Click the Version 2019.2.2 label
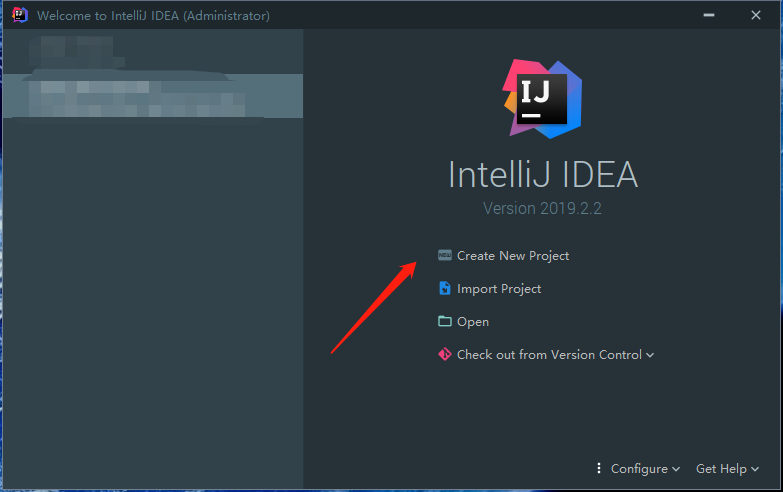 click(542, 208)
